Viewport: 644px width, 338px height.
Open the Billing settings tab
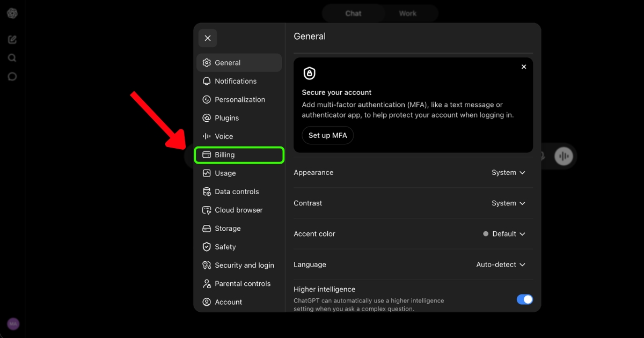pos(239,155)
